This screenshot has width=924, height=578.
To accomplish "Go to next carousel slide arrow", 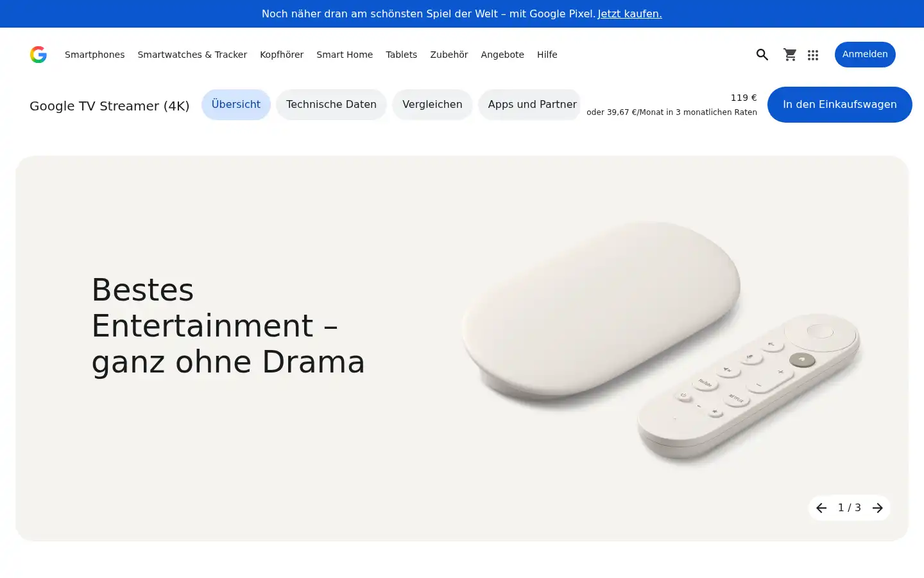I will 878,508.
